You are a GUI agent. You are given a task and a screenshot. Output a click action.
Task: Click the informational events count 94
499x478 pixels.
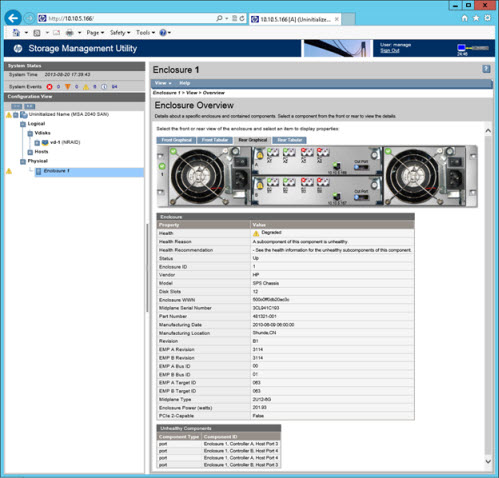pos(114,87)
